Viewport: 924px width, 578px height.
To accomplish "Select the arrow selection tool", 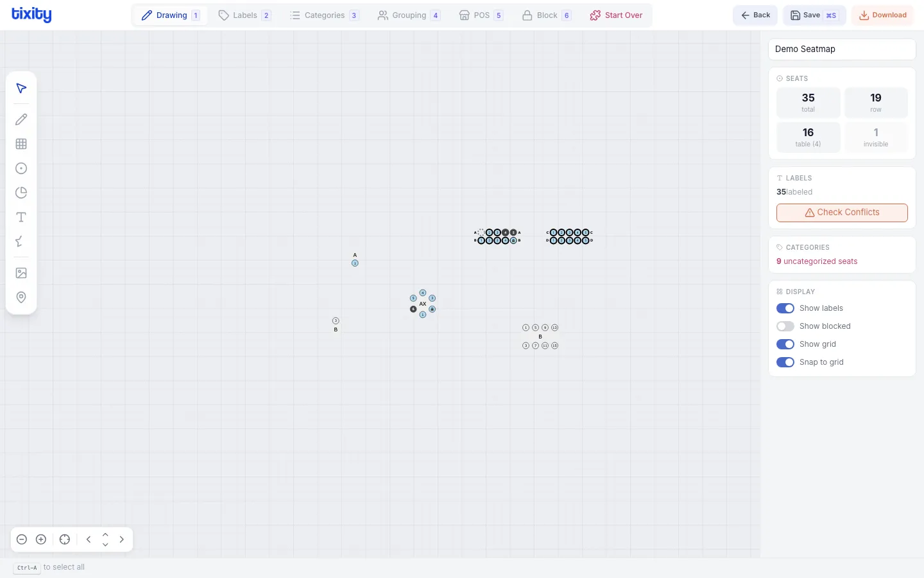I will pyautogui.click(x=21, y=89).
